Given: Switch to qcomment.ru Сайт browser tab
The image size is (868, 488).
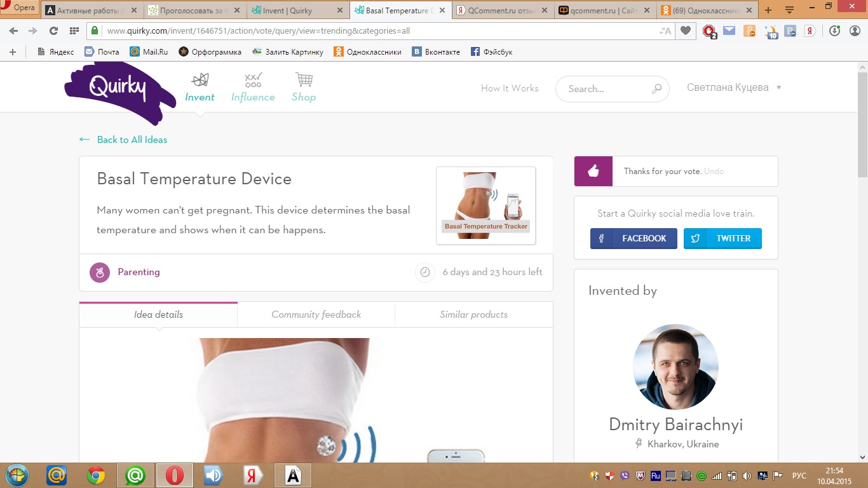Looking at the screenshot, I should tap(605, 10).
